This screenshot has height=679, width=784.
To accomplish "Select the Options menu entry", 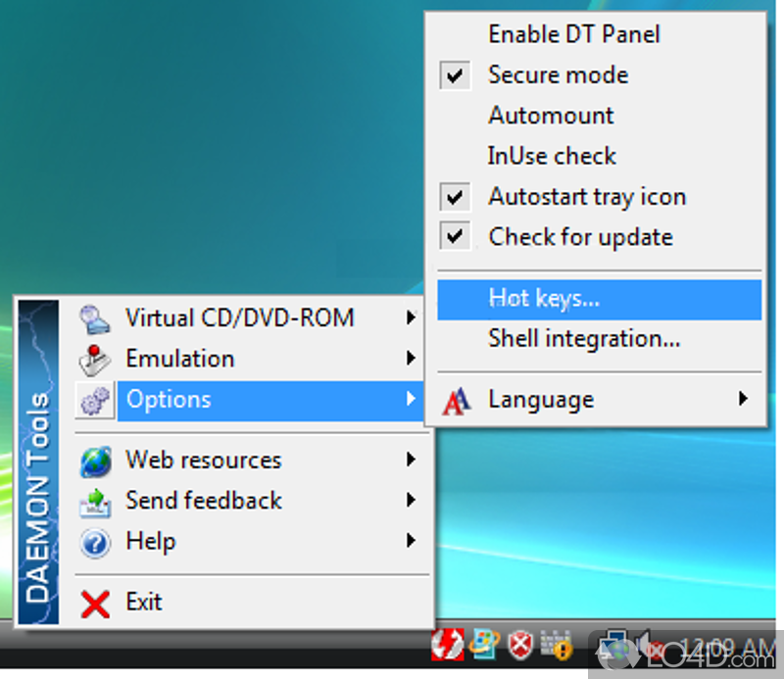I will 251,401.
